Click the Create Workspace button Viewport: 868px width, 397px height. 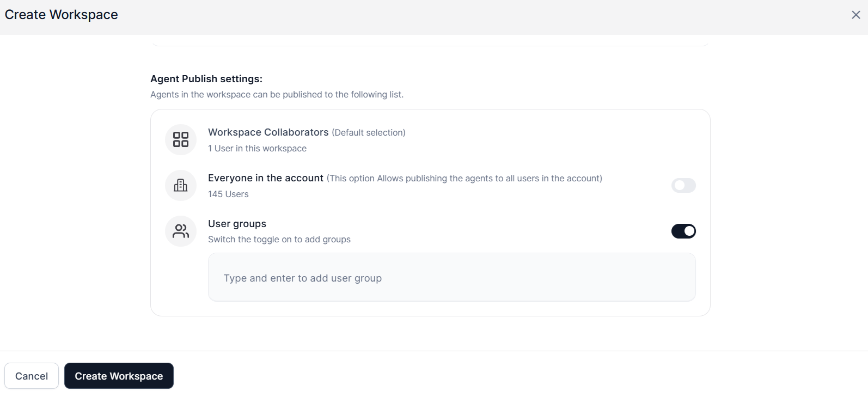[119, 376]
